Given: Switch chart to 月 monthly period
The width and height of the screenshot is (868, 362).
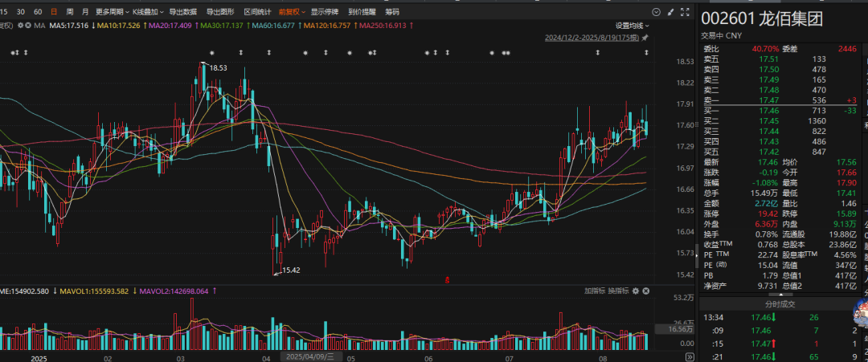Looking at the screenshot, I should tap(84, 11).
